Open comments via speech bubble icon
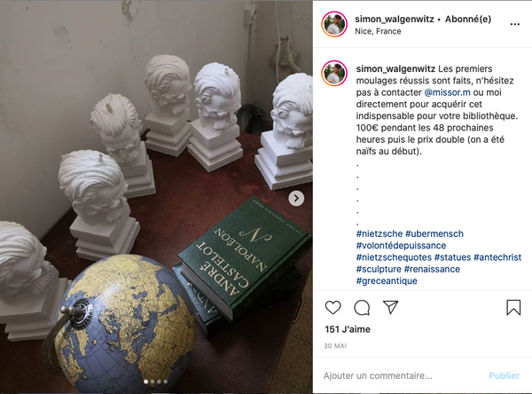Image resolution: width=532 pixels, height=394 pixels. (362, 308)
